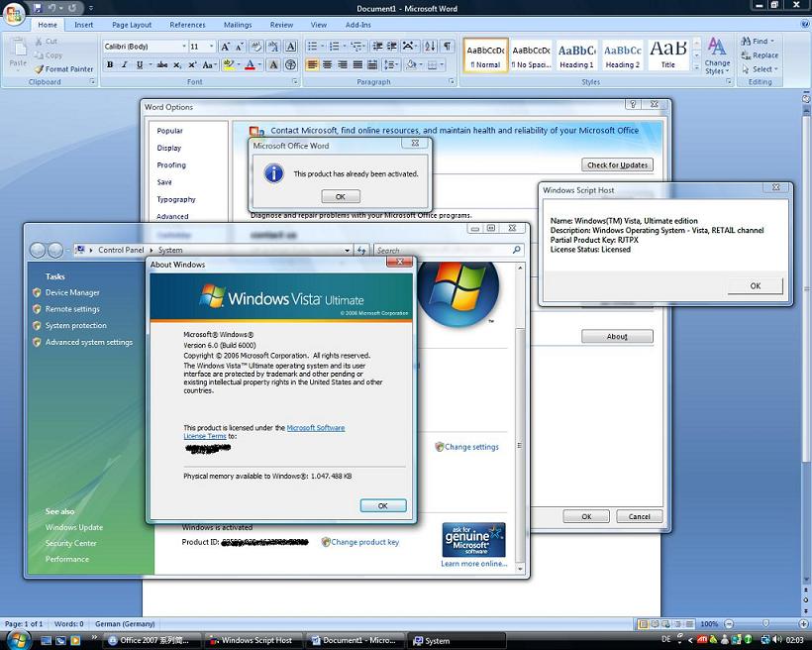
Task: Click Cancel in Word Options dialog
Action: [x=639, y=516]
